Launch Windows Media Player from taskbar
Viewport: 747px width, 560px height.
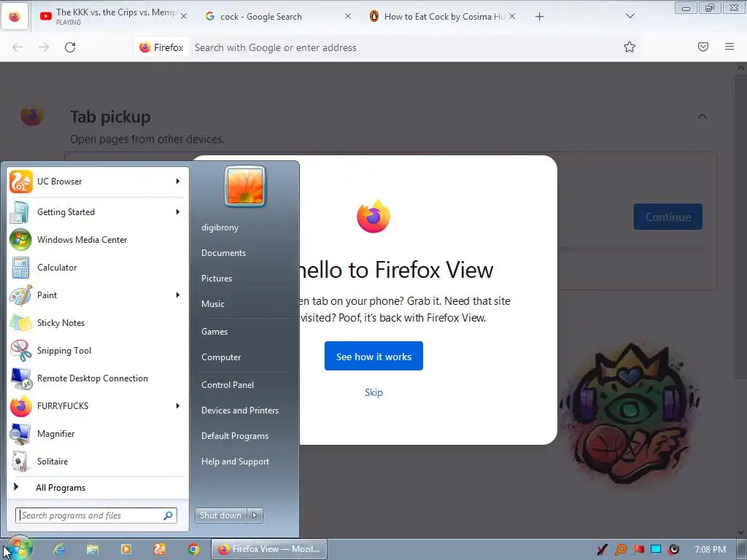pyautogui.click(x=126, y=549)
